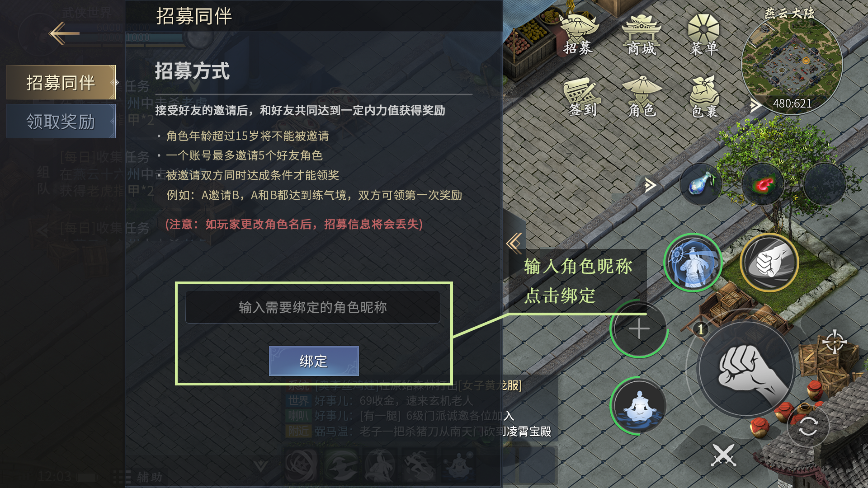Switch to the 领取奖励 tab
This screenshot has width=868, height=488.
[61, 121]
